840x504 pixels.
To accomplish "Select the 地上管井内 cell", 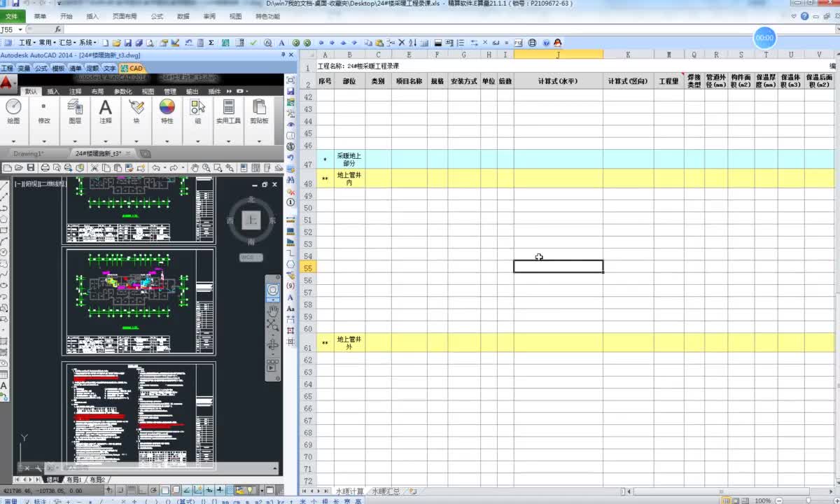I will (x=349, y=178).
